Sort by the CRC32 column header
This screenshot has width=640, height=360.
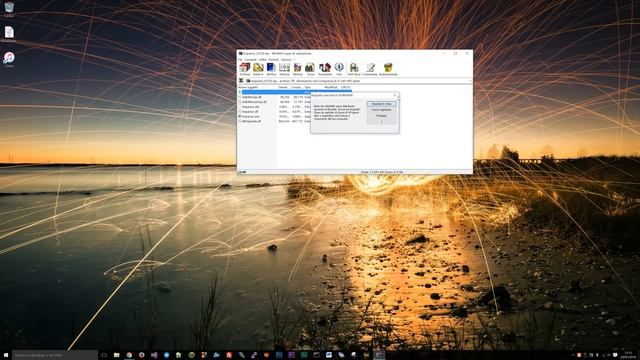346,87
